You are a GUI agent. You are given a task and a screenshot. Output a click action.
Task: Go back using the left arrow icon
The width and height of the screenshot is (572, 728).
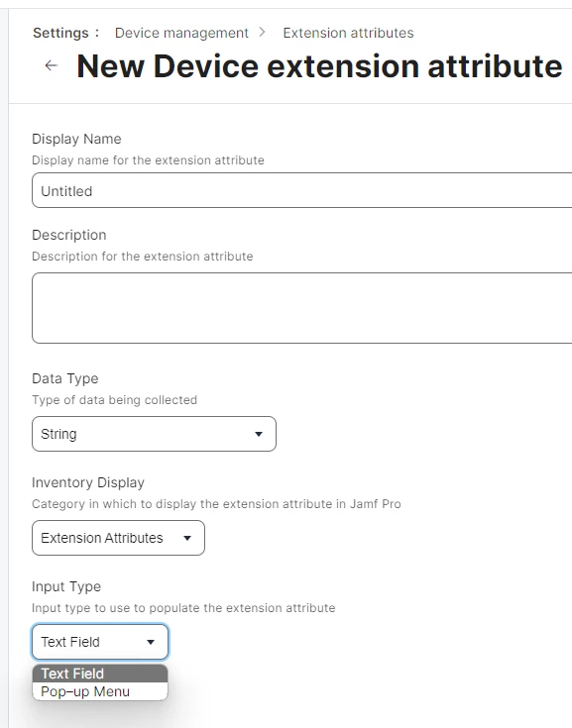[x=52, y=66]
